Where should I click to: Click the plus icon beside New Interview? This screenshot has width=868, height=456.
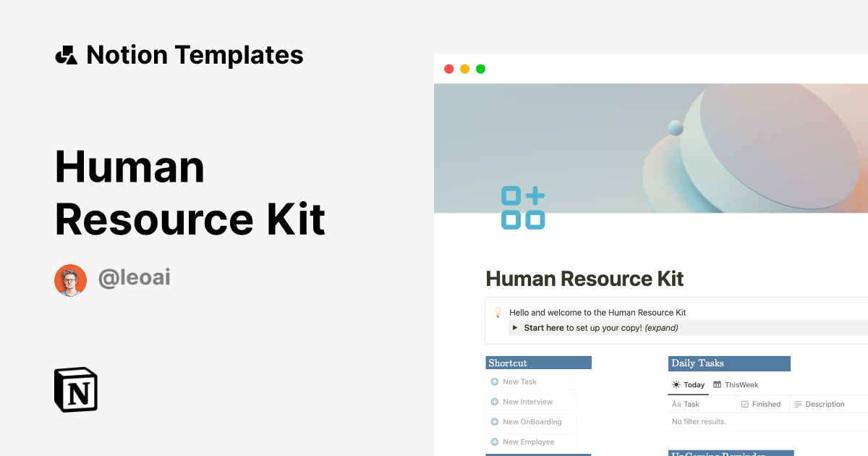click(x=495, y=401)
